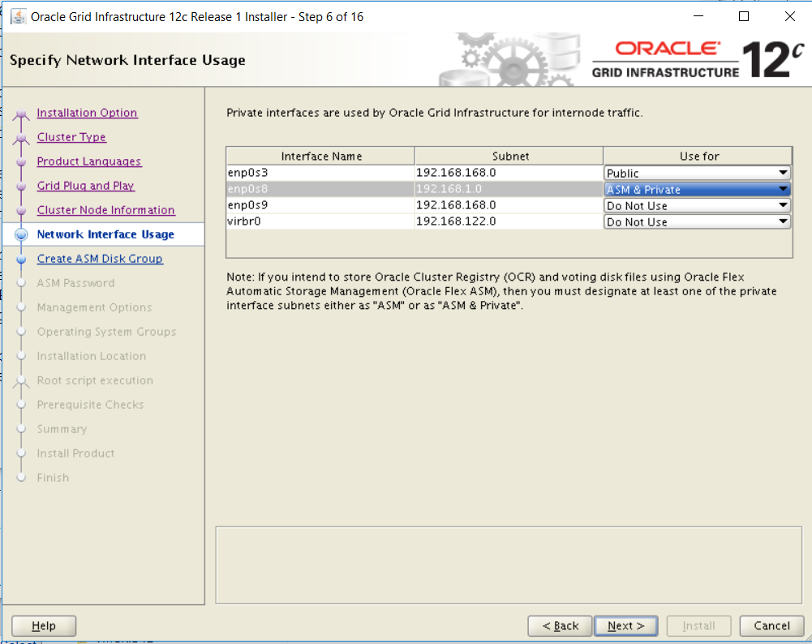Open the Installation Option step link
The width and height of the screenshot is (812, 644).
coord(87,113)
